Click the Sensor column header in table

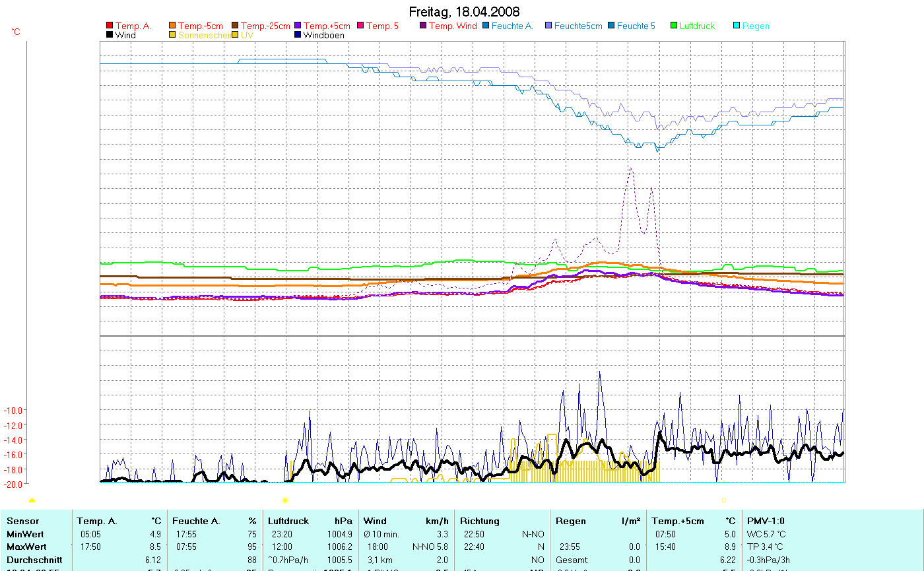[23, 521]
